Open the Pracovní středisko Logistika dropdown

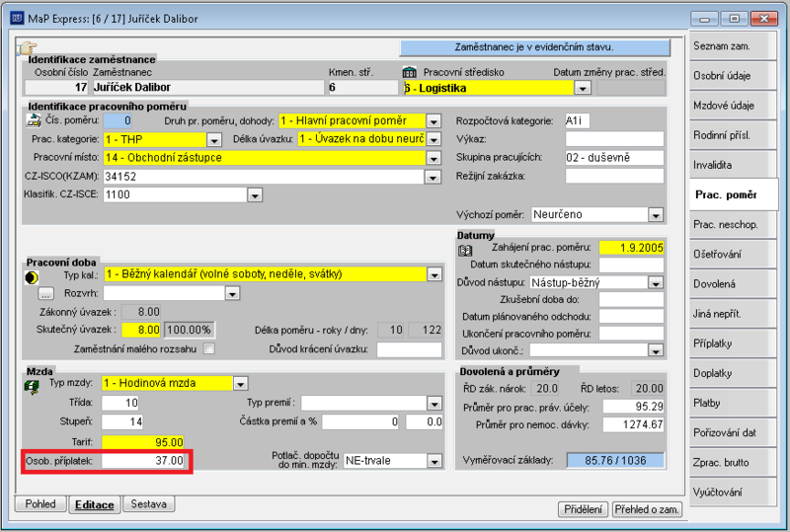click(583, 88)
